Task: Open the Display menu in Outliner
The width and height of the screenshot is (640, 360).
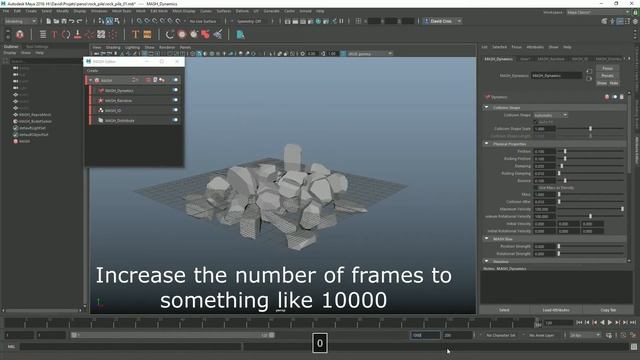Action: pyautogui.click(x=10, y=53)
